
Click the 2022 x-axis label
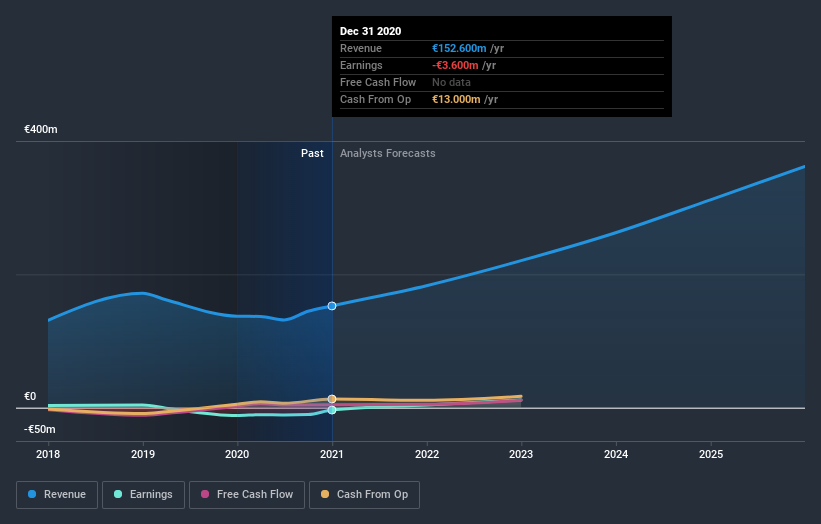click(427, 454)
